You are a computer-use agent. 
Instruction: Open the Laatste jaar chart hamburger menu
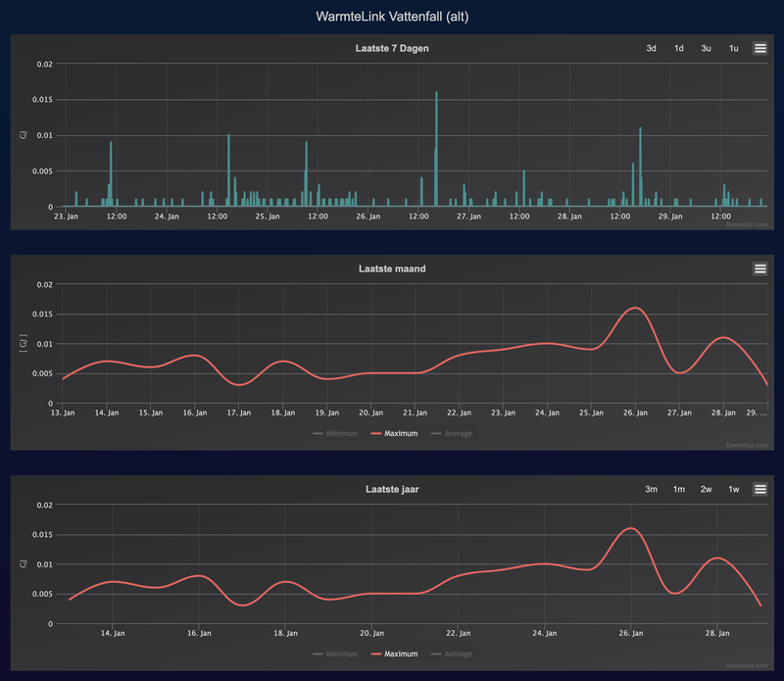point(760,489)
